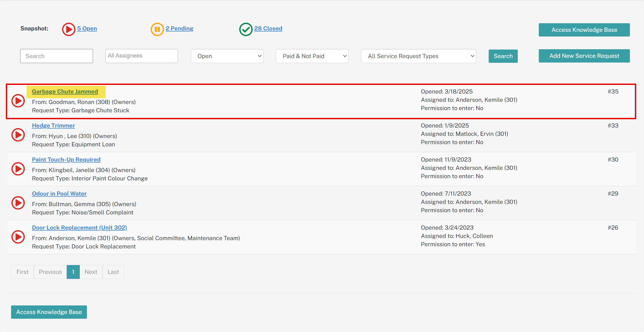The image size is (644, 332).
Task: Click 'Opened: 11/9/2023' text
Action: click(x=446, y=160)
